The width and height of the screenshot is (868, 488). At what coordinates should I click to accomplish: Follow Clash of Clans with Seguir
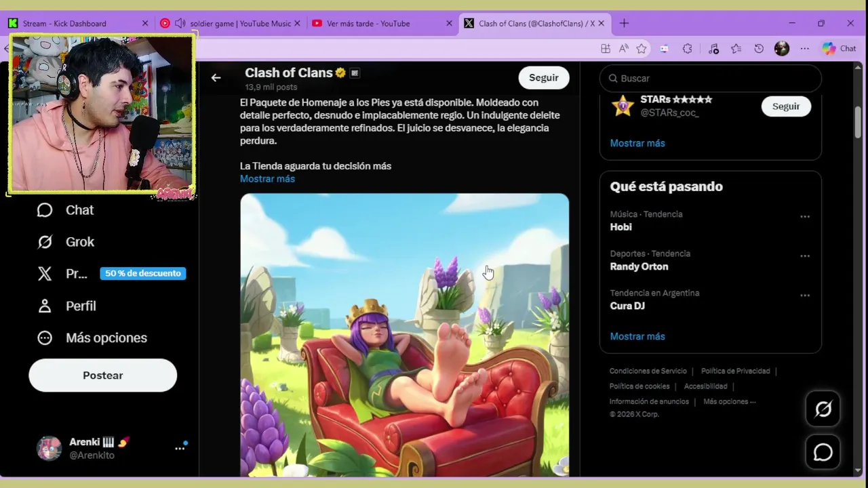pyautogui.click(x=544, y=78)
